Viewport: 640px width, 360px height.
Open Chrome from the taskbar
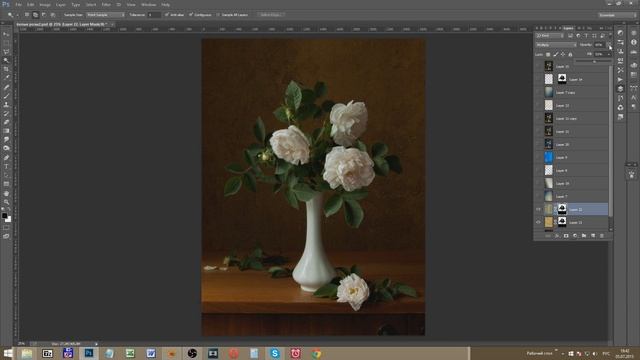coord(316,353)
